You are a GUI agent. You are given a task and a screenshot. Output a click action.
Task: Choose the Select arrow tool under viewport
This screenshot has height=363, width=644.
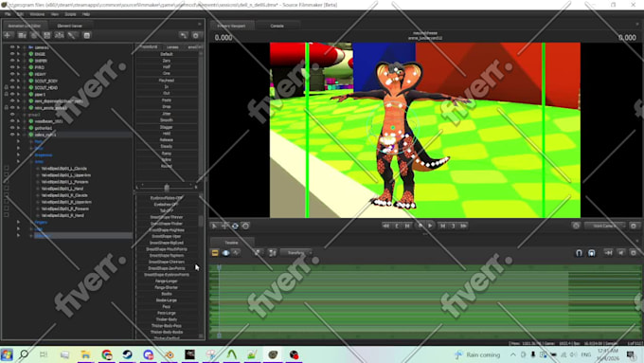coord(214,226)
